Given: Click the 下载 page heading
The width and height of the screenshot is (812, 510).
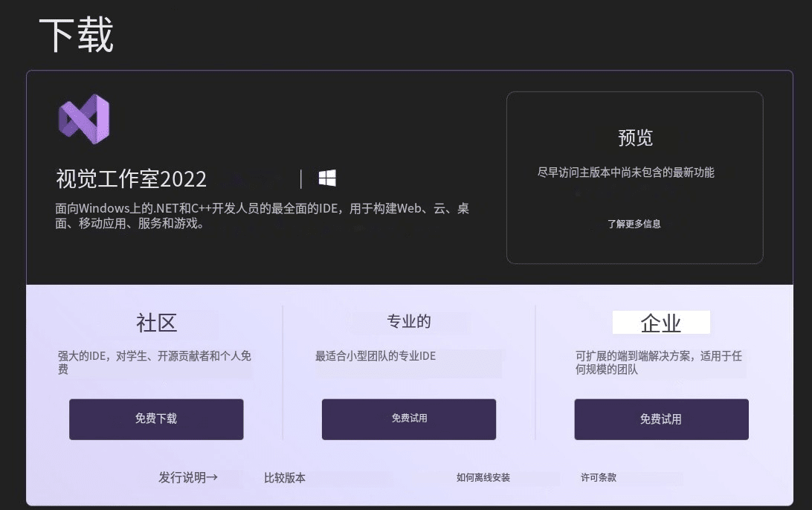Looking at the screenshot, I should point(76,35).
